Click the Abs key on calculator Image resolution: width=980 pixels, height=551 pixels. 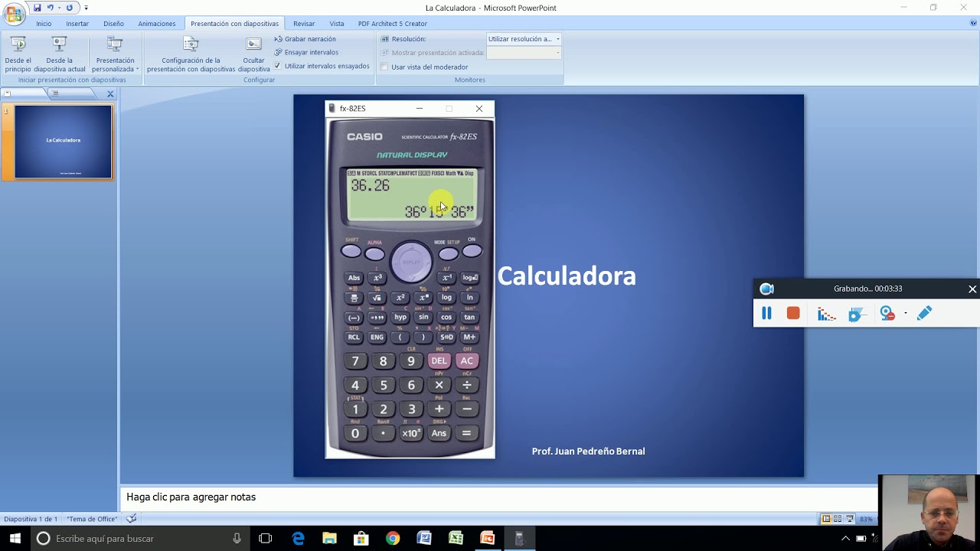click(354, 278)
